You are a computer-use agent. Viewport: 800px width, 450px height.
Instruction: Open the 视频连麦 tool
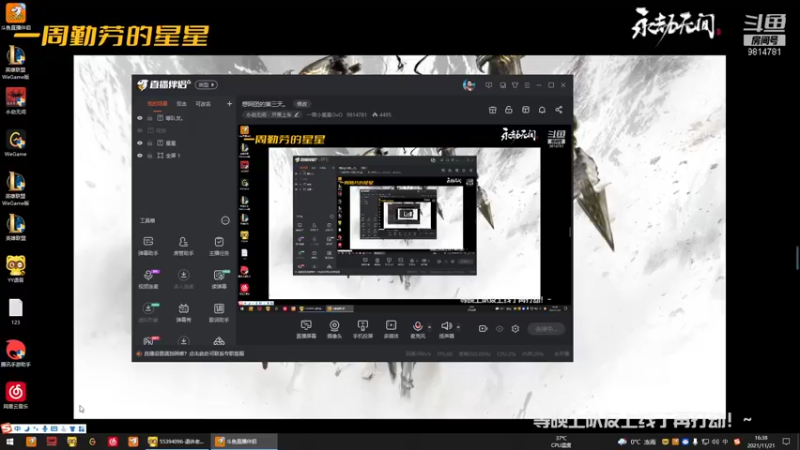[148, 279]
